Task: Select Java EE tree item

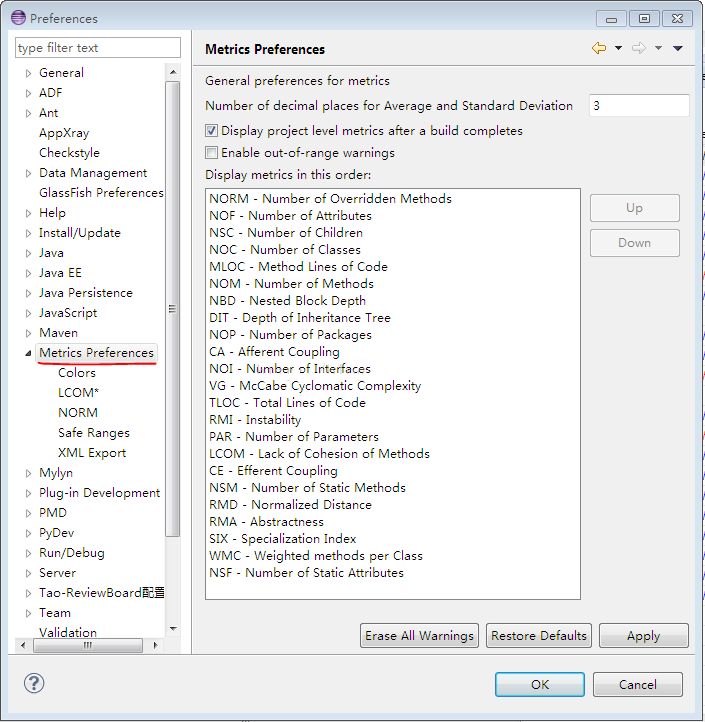Action: (60, 273)
